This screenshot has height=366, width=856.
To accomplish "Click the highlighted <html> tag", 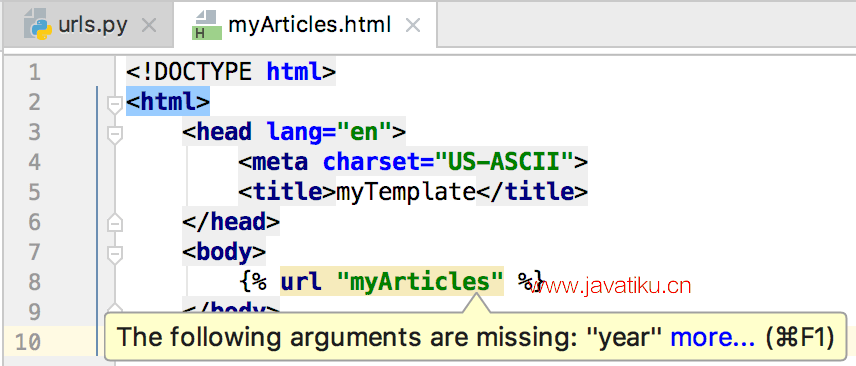I will coord(168,102).
